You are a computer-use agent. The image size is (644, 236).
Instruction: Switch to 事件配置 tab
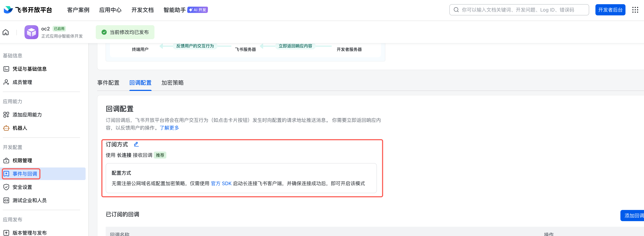pos(108,83)
